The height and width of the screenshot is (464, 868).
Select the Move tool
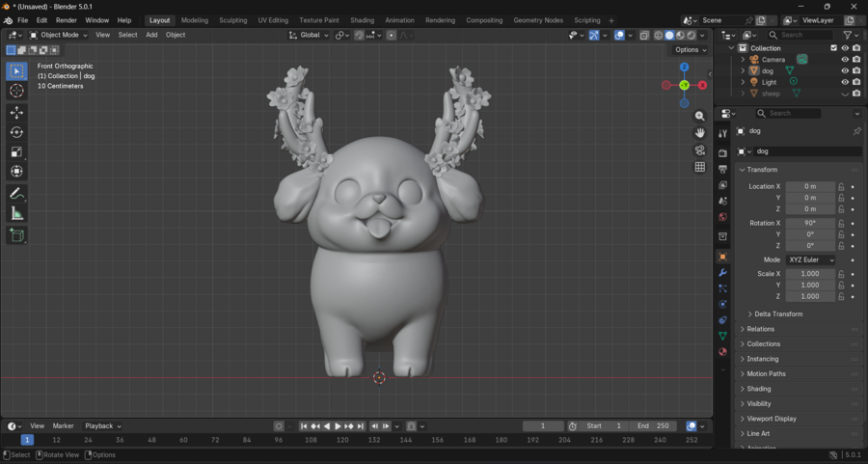pyautogui.click(x=16, y=113)
